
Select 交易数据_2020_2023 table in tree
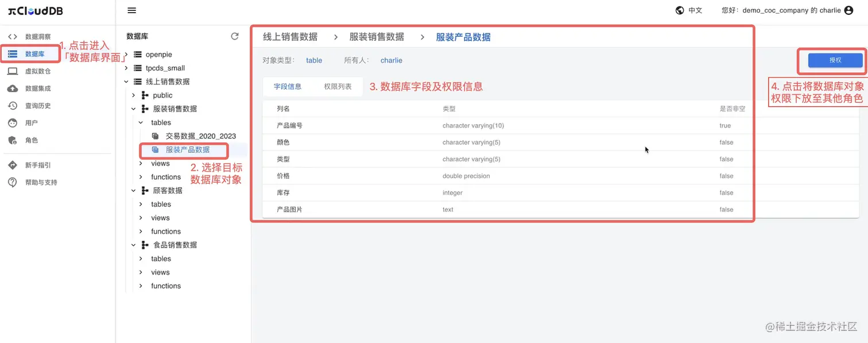[201, 136]
